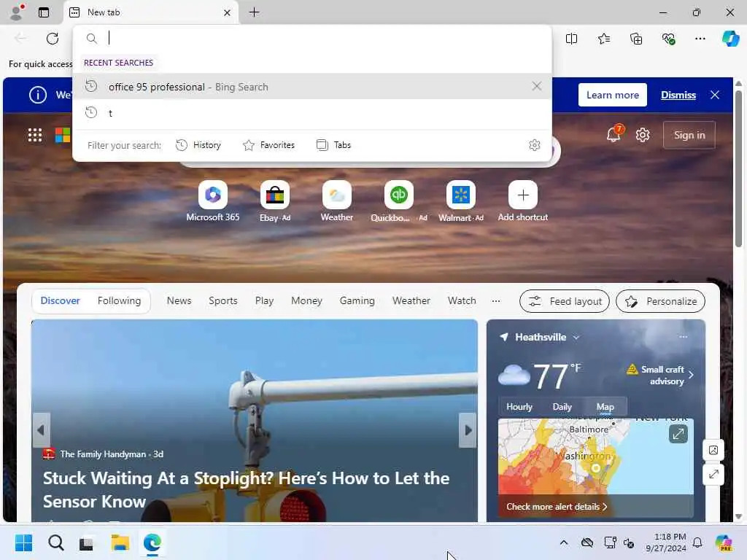Go to previous news slide
Image resolution: width=747 pixels, height=560 pixels.
[x=41, y=430]
